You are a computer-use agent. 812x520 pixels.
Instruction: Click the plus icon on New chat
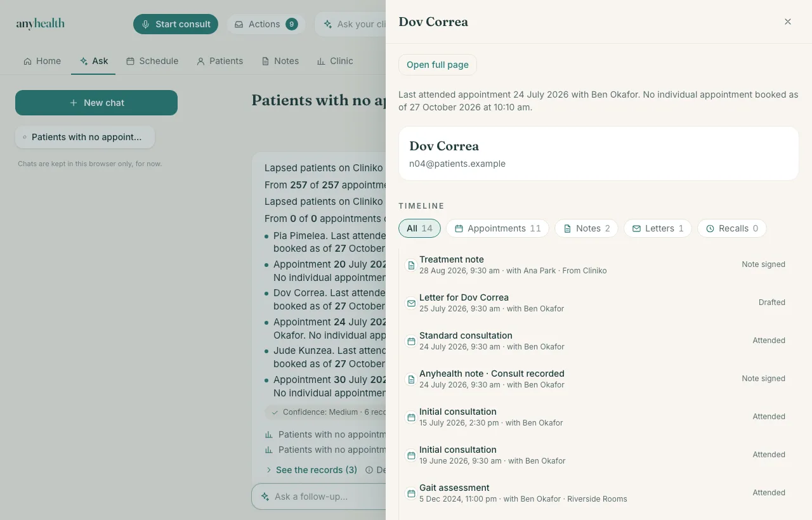click(x=74, y=103)
